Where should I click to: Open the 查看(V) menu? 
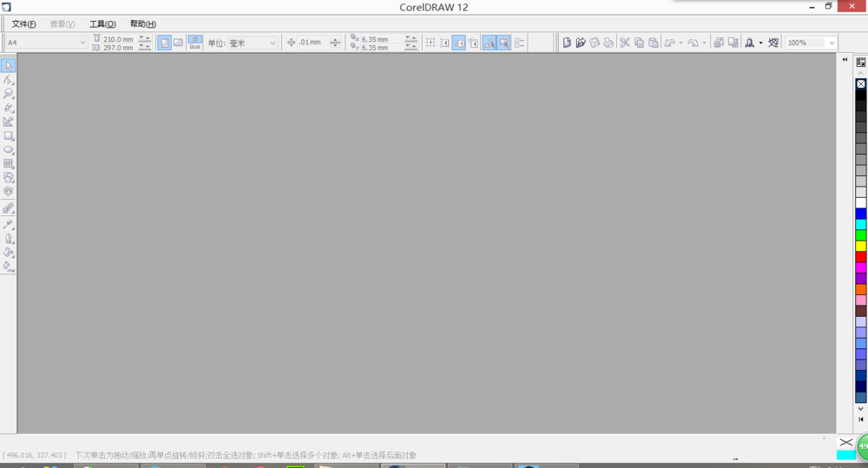[62, 23]
